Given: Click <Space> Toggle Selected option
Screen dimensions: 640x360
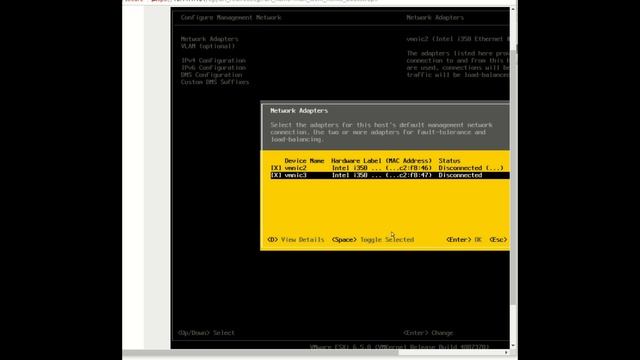Looking at the screenshot, I should [x=373, y=240].
